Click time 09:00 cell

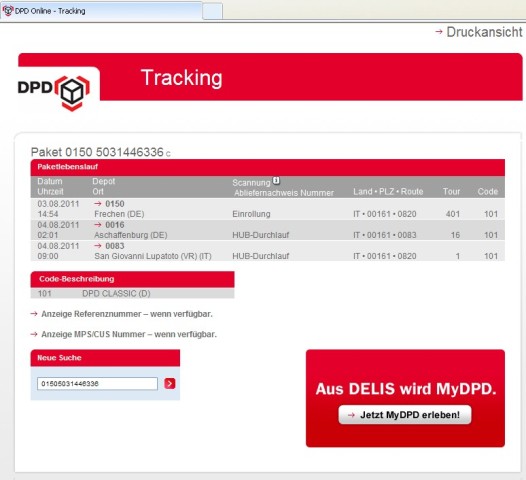48,256
